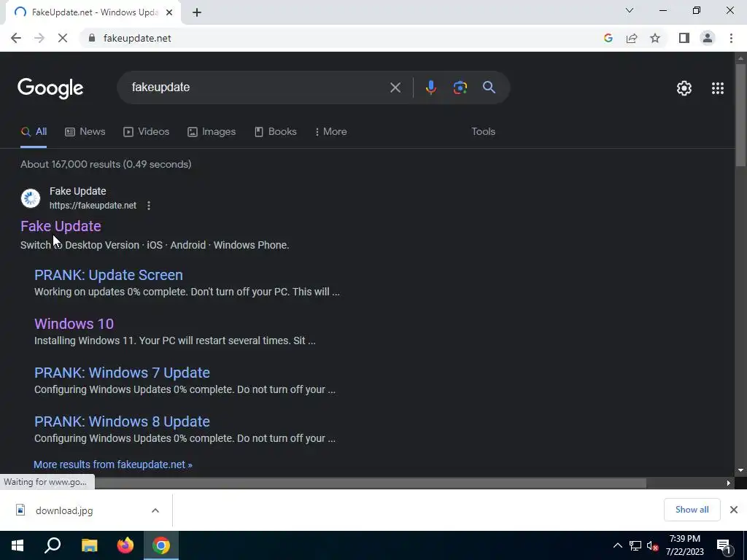Open the Windows Start menu
Viewport: 747px width, 560px height.
[18, 545]
